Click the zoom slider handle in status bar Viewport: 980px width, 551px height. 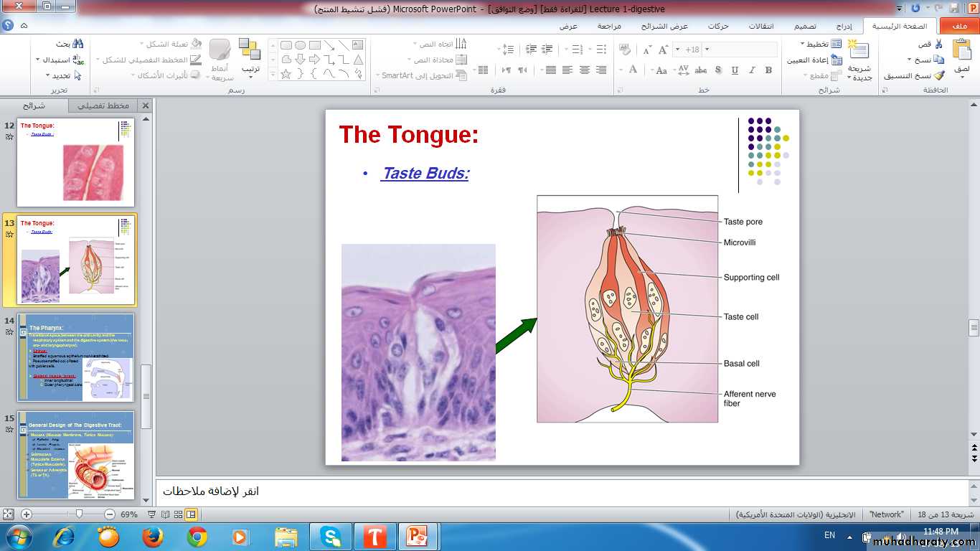[x=79, y=514]
